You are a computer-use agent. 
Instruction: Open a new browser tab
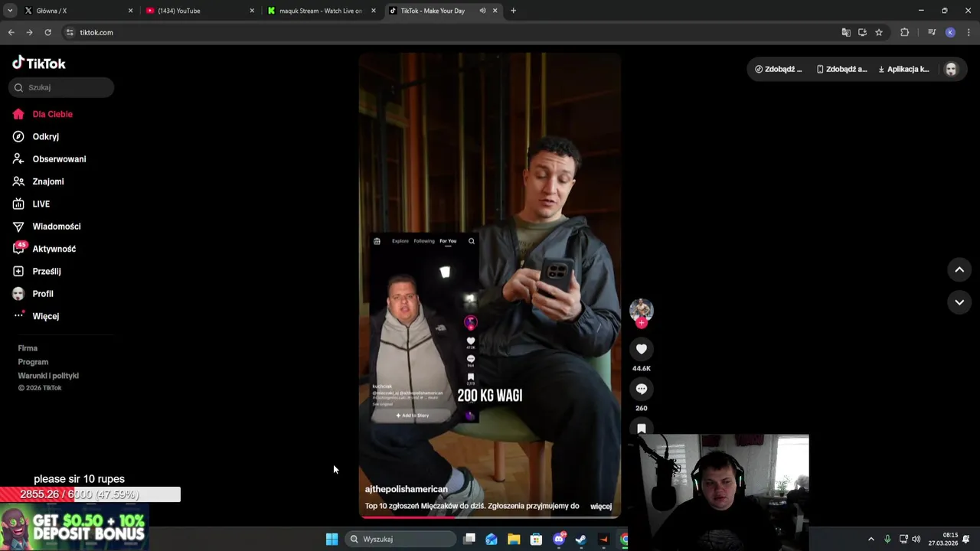[513, 11]
